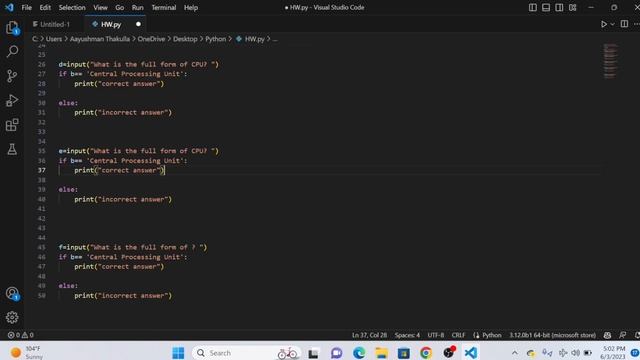Toggle the Secondary Side Bar visibility
The image size is (640, 360).
click(559, 7)
